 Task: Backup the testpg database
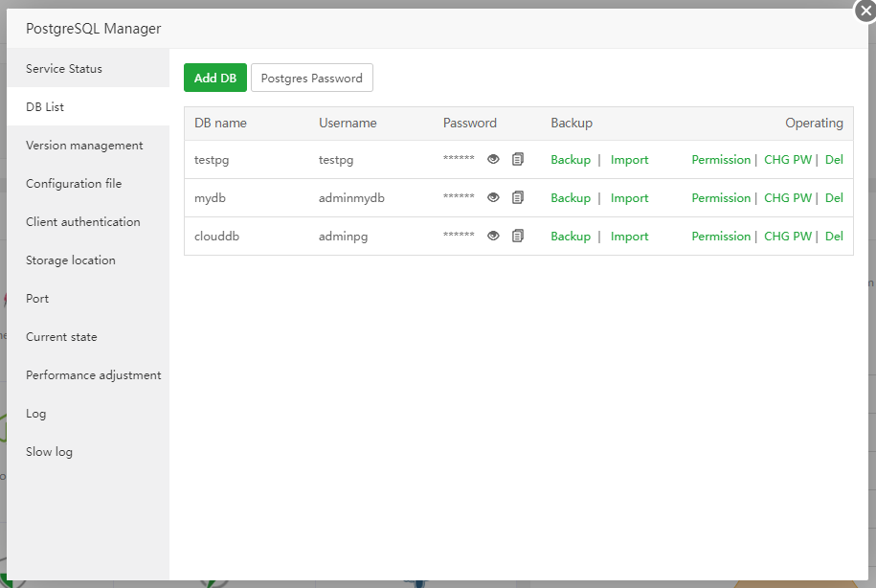pyautogui.click(x=571, y=159)
